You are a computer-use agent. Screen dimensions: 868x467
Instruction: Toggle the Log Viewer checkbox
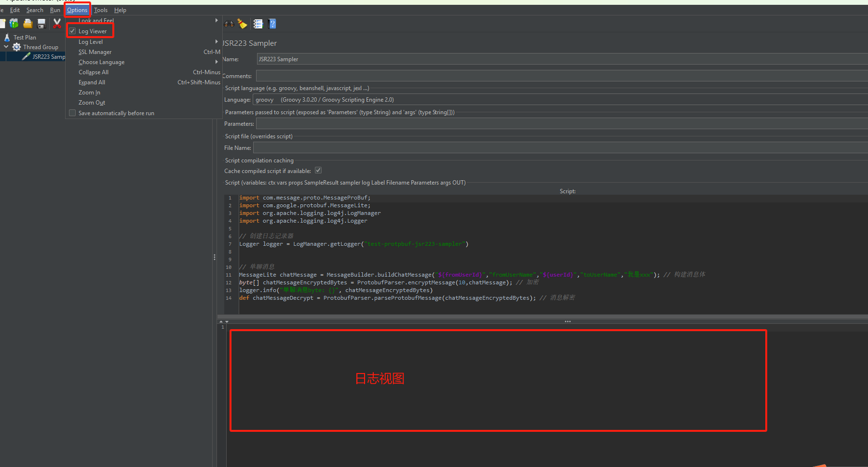point(72,31)
